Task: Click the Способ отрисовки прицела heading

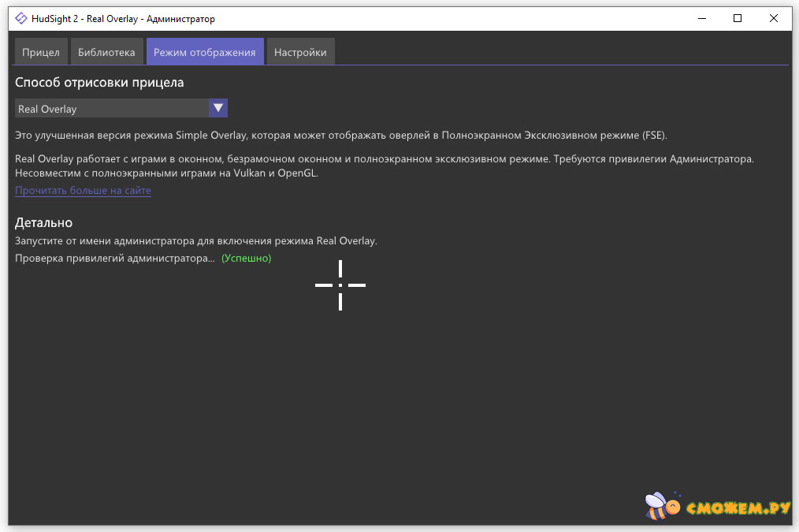Action: coord(99,82)
